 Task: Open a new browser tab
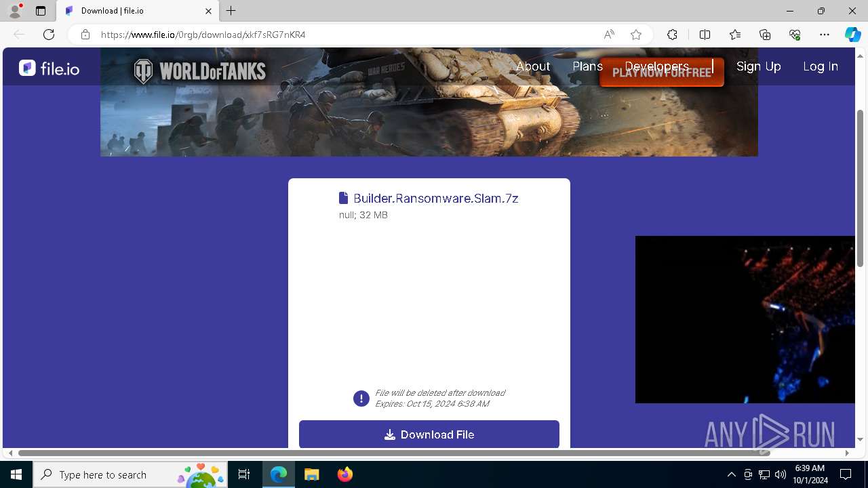point(231,11)
